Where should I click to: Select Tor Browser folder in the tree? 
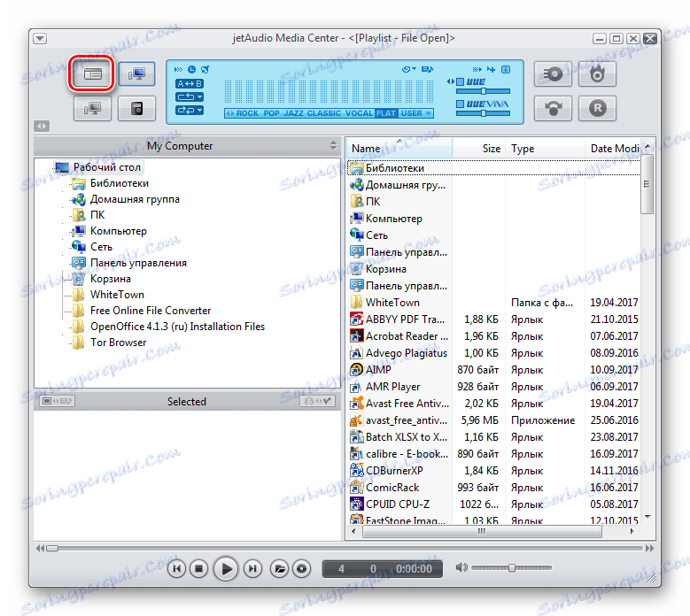click(118, 343)
